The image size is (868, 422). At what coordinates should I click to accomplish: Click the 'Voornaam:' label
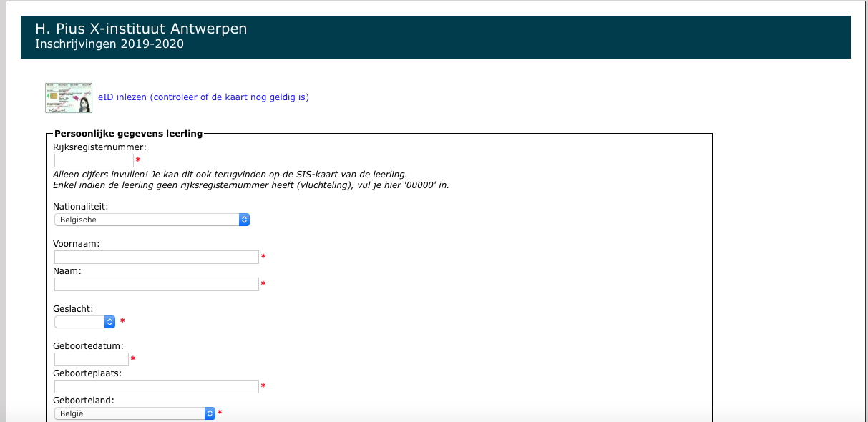77,244
